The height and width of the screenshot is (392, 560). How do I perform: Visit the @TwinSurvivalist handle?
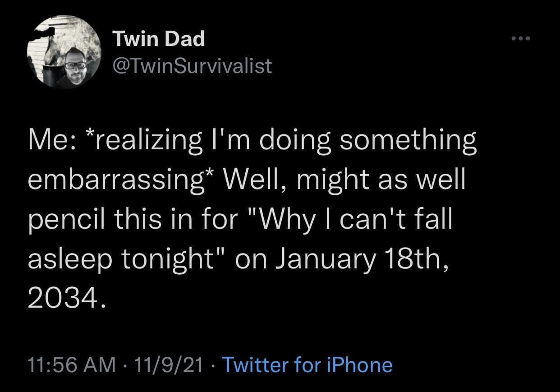pyautogui.click(x=192, y=66)
